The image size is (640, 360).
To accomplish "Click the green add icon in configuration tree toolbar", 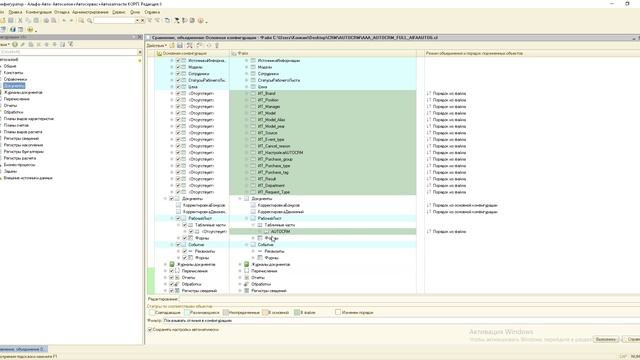I will coord(15,44).
